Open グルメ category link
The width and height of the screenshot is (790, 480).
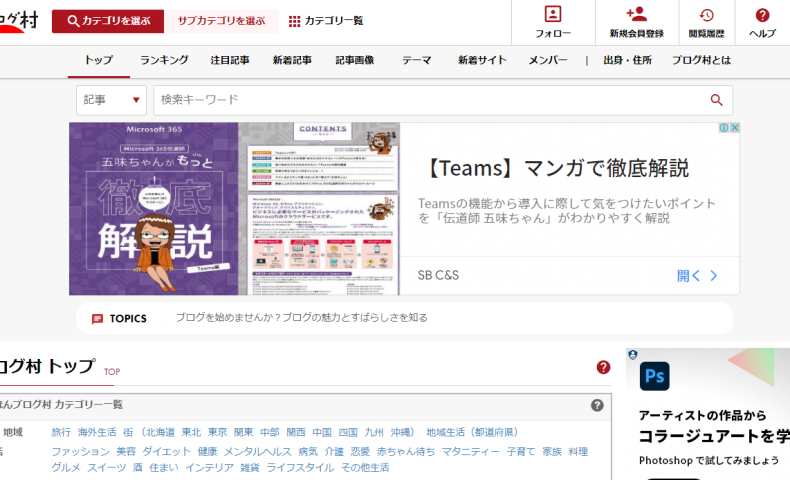(66, 467)
